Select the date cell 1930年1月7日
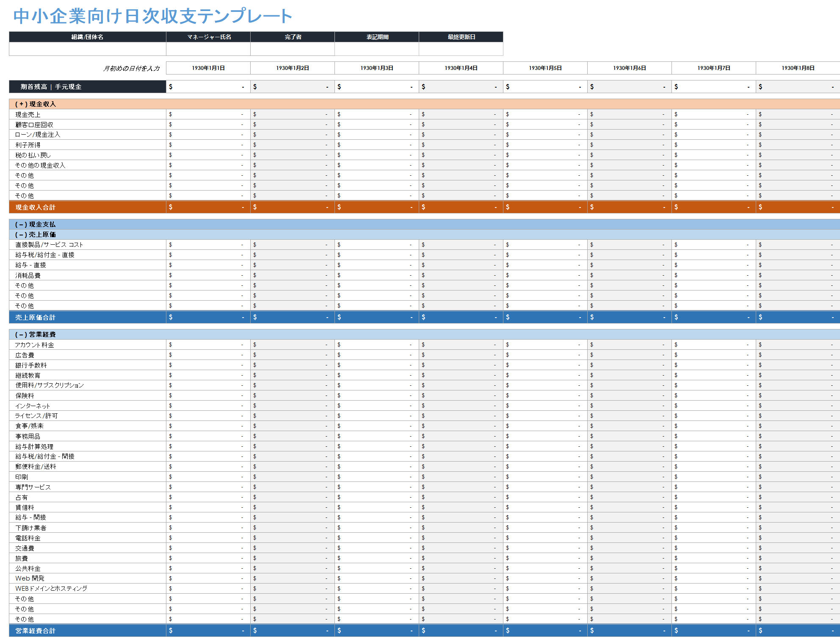Viewport: 840px width, 639px height. tap(714, 68)
